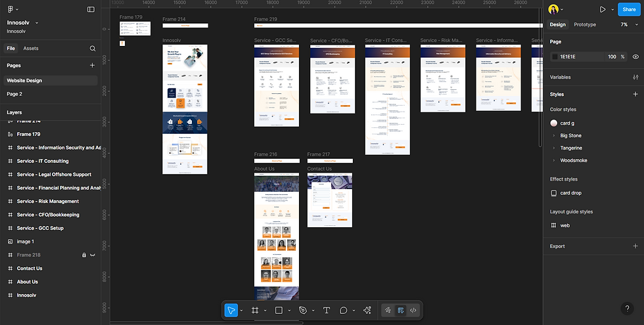Open avatar account dropdown arrow
The image size is (644, 325).
561,9
